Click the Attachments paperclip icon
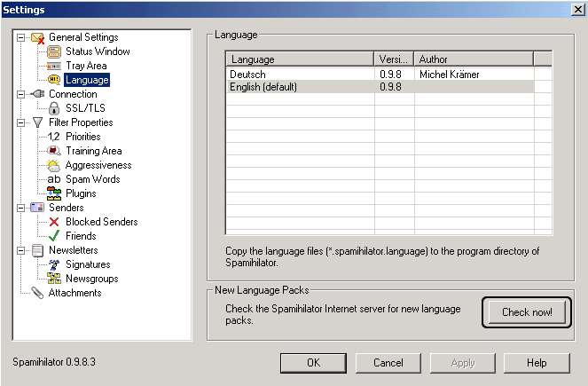 tap(37, 293)
